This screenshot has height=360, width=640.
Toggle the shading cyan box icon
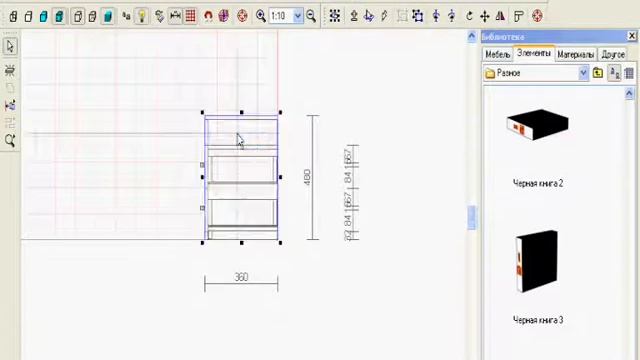point(108,16)
